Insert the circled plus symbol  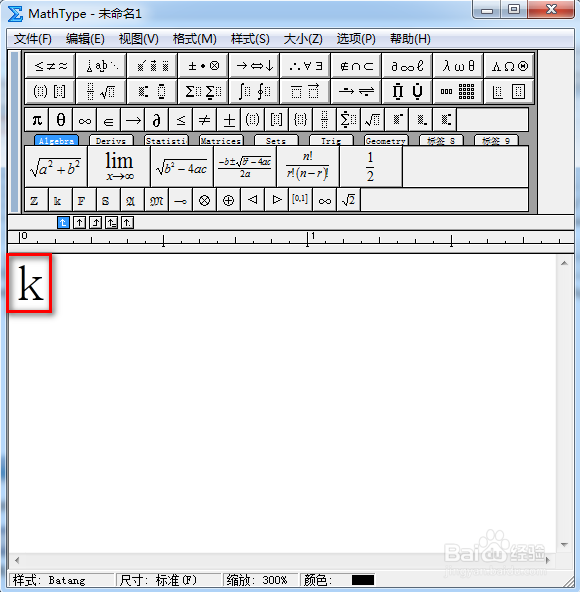coord(228,200)
